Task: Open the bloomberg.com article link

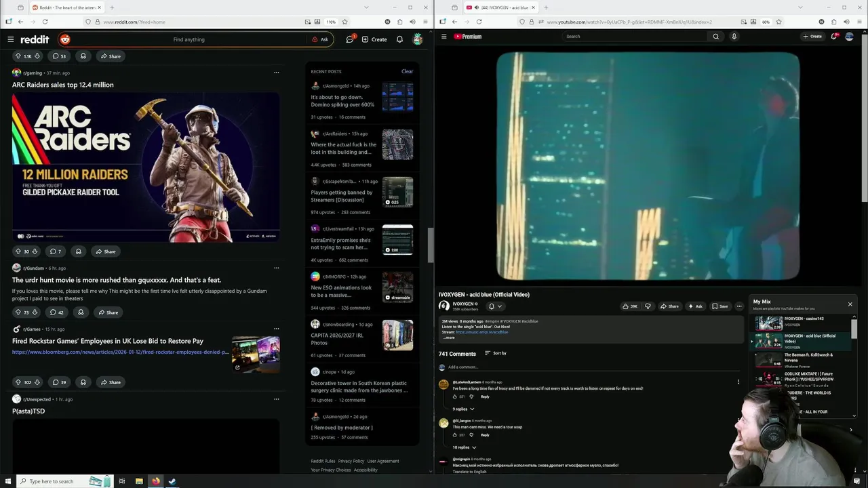Action: click(120, 352)
